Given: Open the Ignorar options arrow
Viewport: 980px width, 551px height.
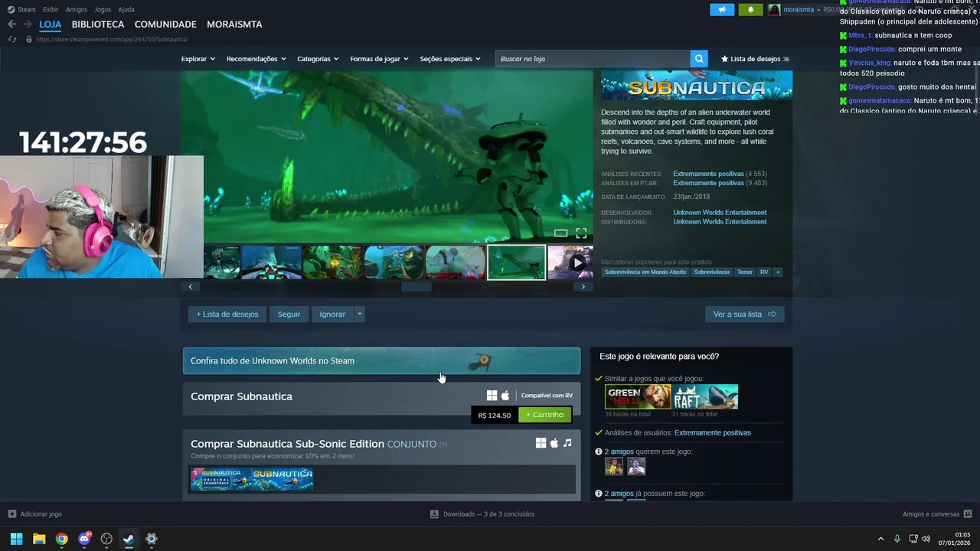Looking at the screenshot, I should coord(359,314).
